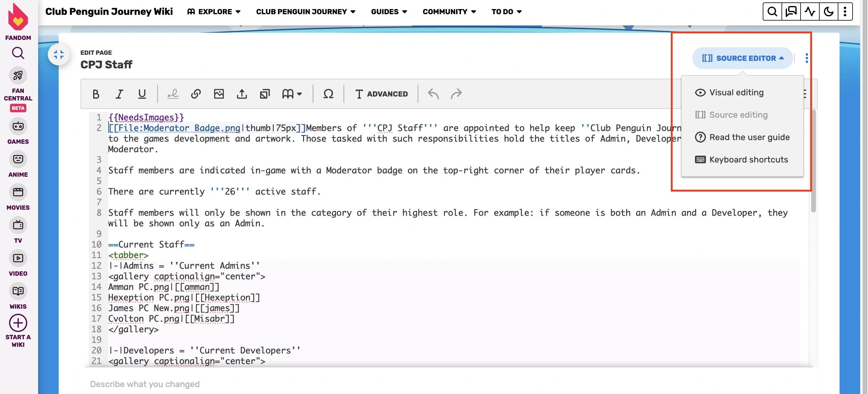Image resolution: width=868 pixels, height=394 pixels.
Task: Open the insert image tool
Action: tap(219, 94)
